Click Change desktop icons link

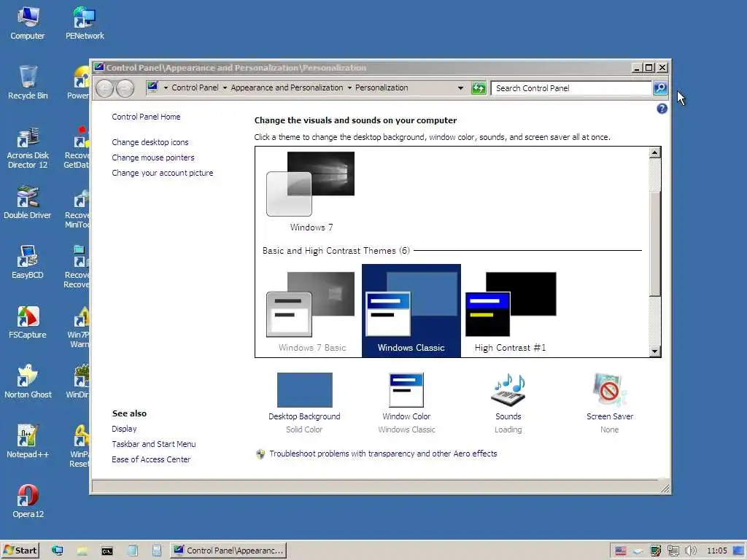(x=150, y=142)
